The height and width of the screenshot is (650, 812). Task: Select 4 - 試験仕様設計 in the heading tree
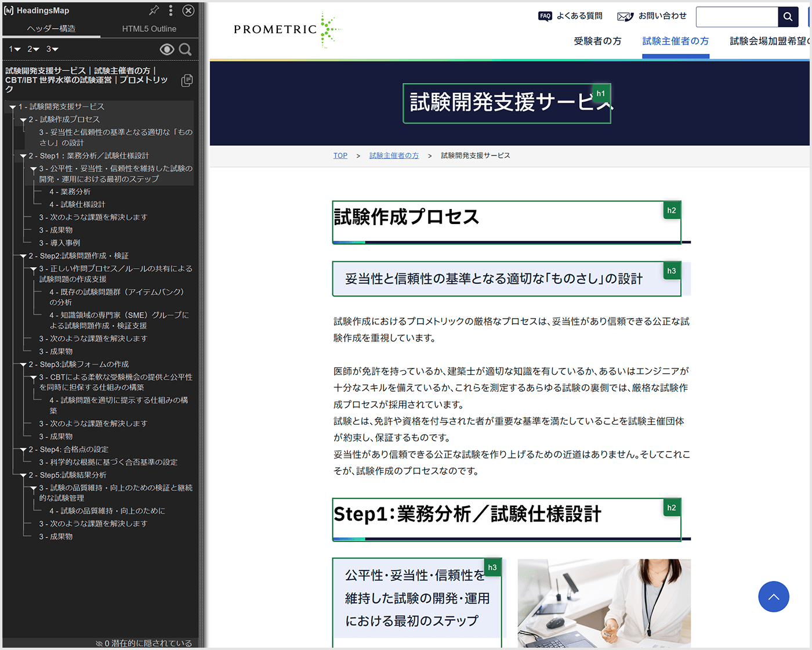[x=77, y=204]
